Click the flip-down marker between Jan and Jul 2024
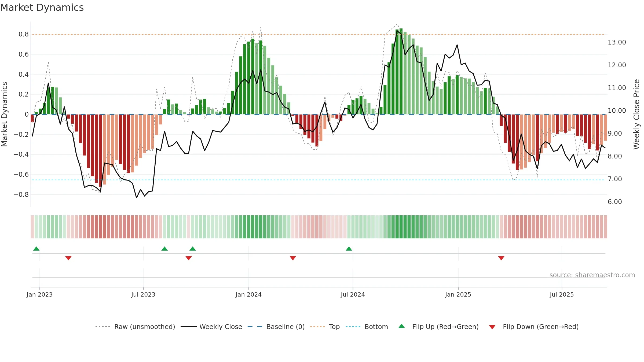Viewport: 644px width, 362px height. click(293, 258)
